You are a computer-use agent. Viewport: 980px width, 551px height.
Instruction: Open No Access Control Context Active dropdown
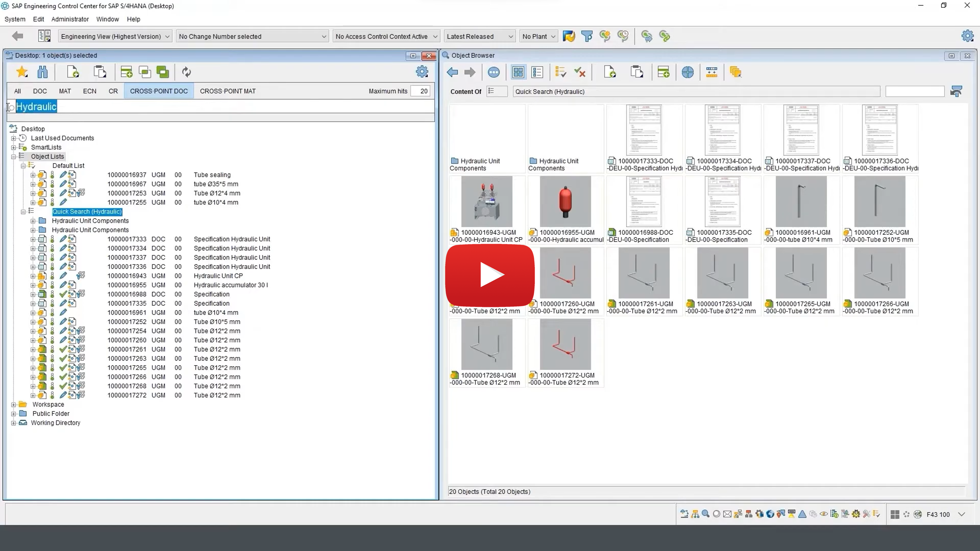coord(386,37)
